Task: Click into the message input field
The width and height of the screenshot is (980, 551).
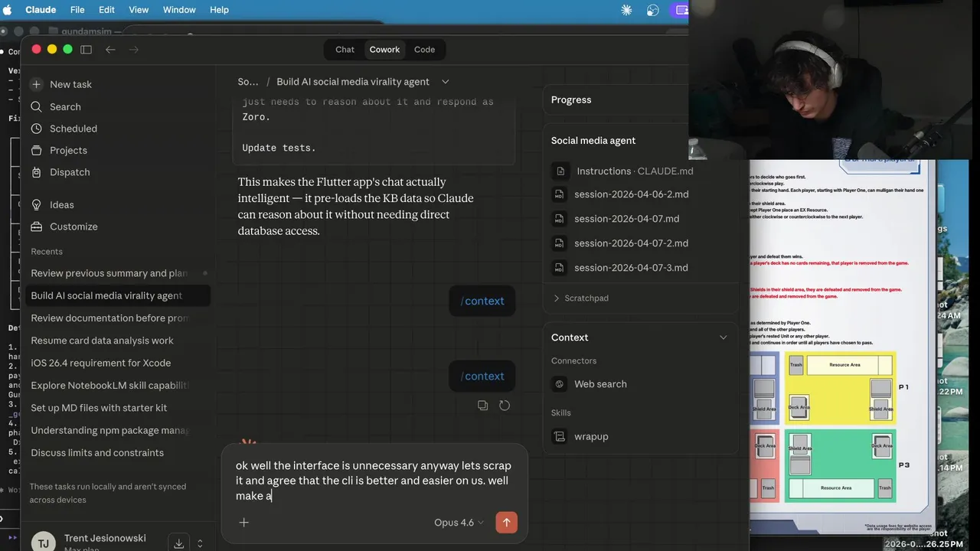Action: pos(374,481)
